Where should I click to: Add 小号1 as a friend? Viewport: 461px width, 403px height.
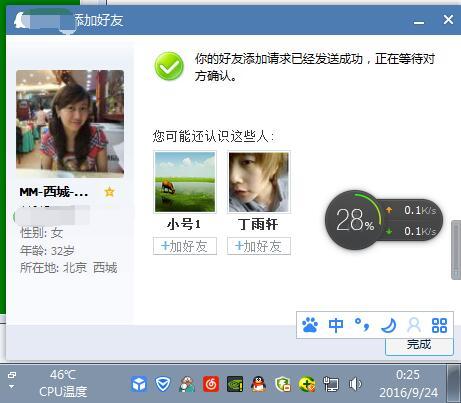[185, 246]
